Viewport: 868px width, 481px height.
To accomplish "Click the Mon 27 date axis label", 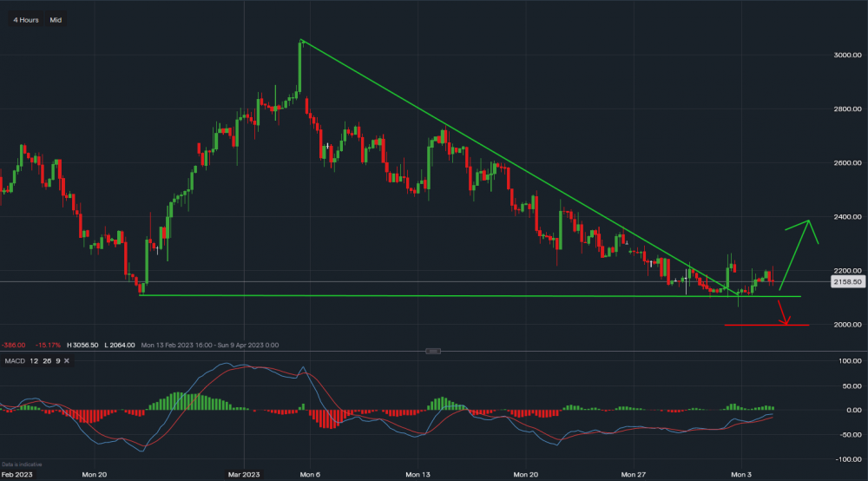I will coord(635,475).
